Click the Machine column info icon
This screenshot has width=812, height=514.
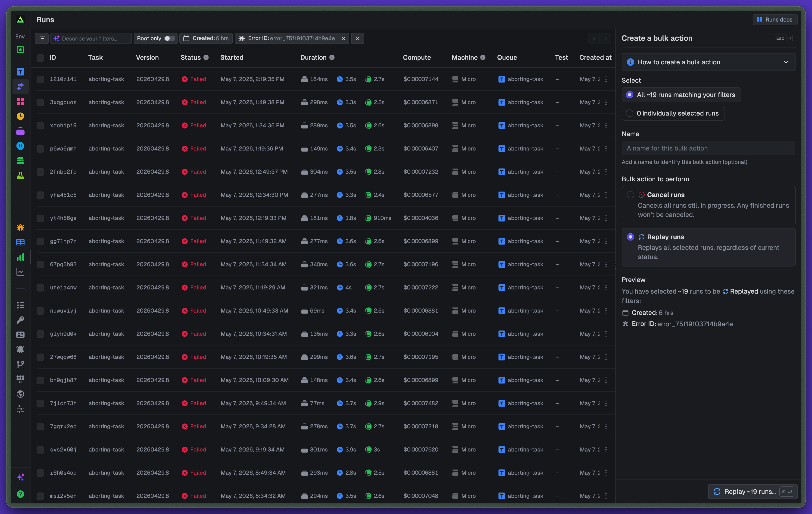coord(483,58)
